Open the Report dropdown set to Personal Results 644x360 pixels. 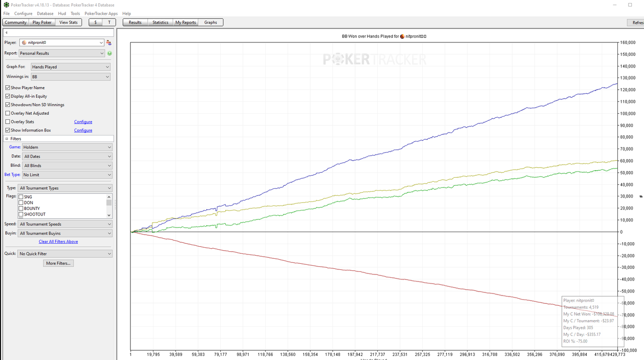click(62, 53)
